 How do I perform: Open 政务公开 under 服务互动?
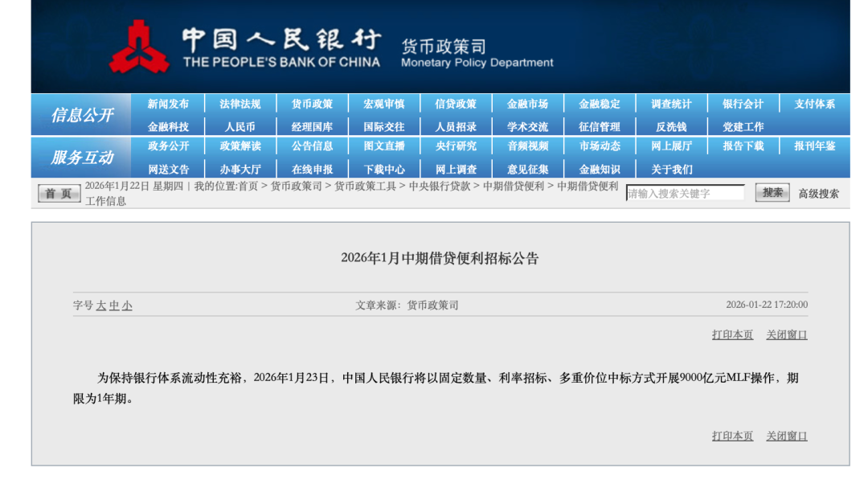coord(168,146)
